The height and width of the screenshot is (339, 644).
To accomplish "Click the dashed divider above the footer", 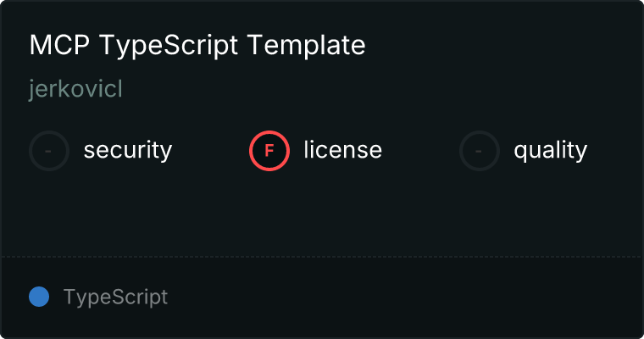I will pyautogui.click(x=322, y=256).
